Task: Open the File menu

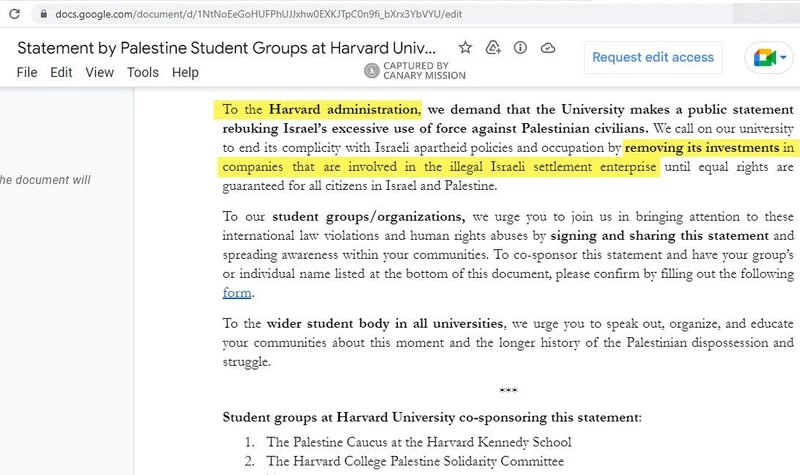Action: [27, 73]
